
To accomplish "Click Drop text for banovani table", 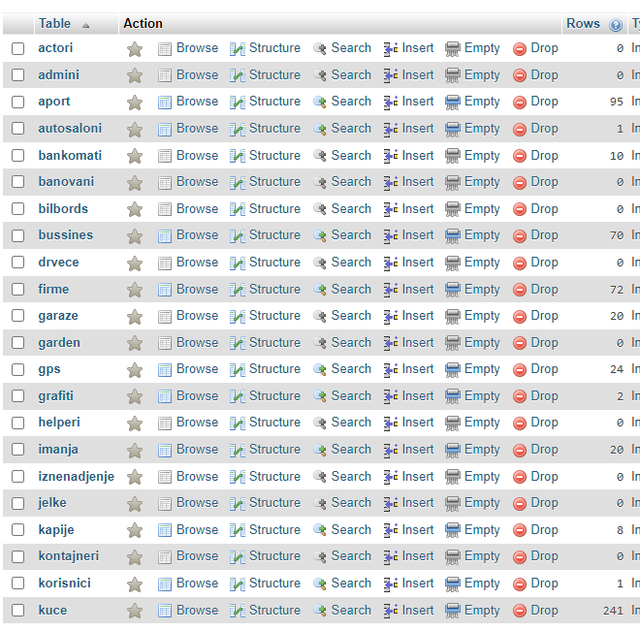I will click(x=544, y=182).
